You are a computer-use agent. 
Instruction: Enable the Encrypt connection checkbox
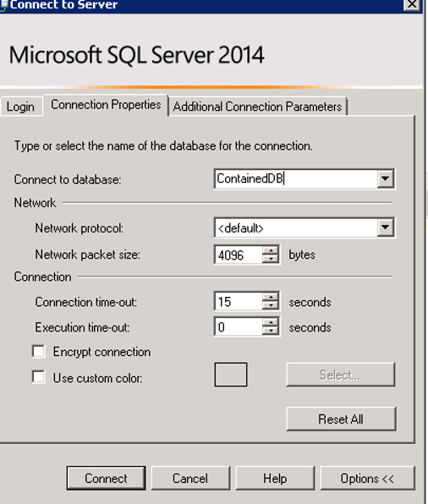(x=39, y=351)
